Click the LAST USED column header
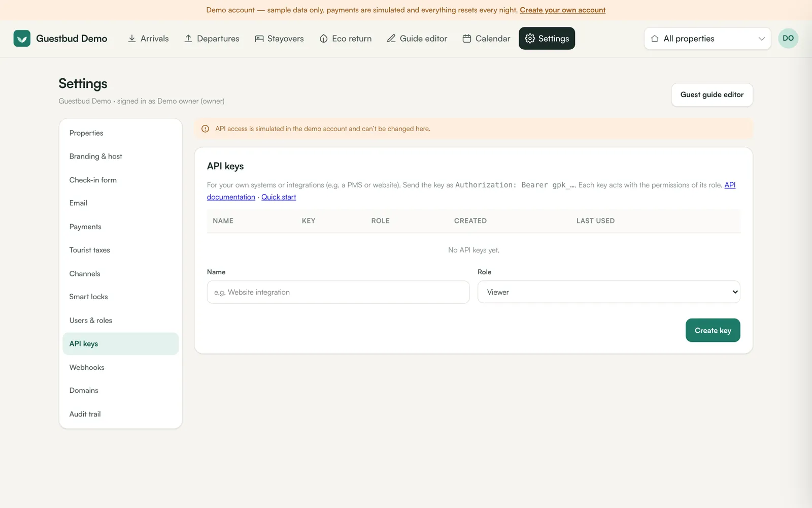The height and width of the screenshot is (508, 812). click(x=595, y=221)
